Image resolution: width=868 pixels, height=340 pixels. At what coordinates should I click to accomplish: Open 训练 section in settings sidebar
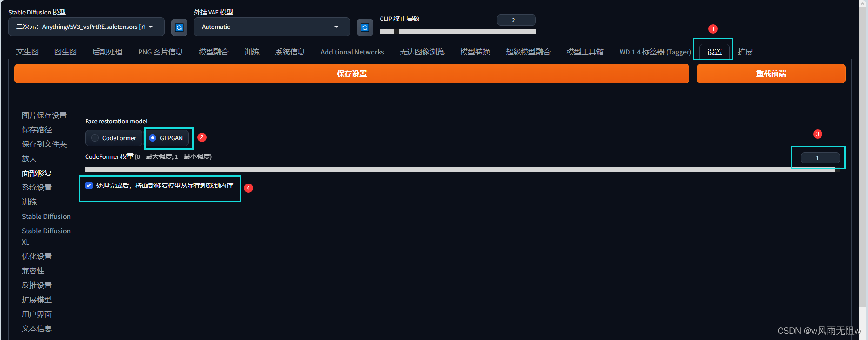tap(29, 202)
